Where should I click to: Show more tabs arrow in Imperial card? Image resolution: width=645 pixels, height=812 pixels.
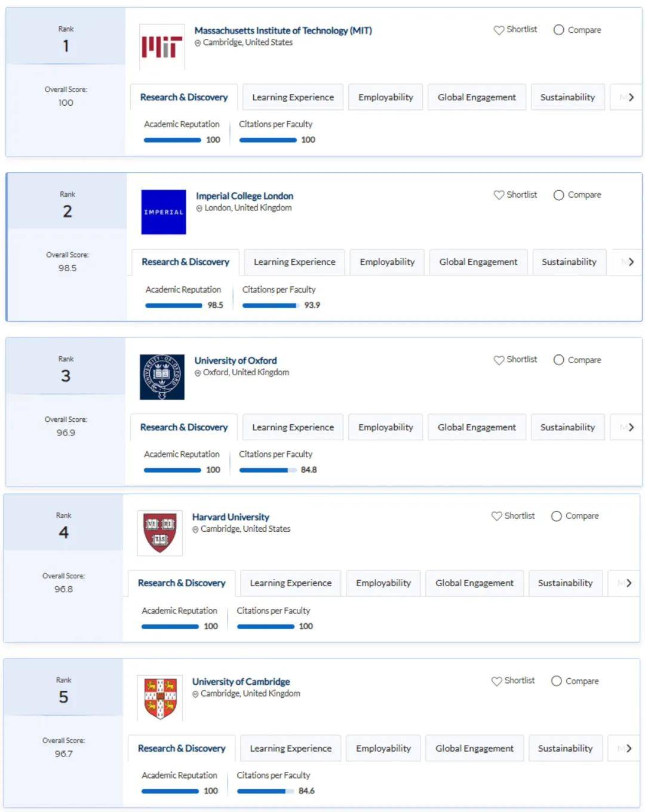coord(631,262)
